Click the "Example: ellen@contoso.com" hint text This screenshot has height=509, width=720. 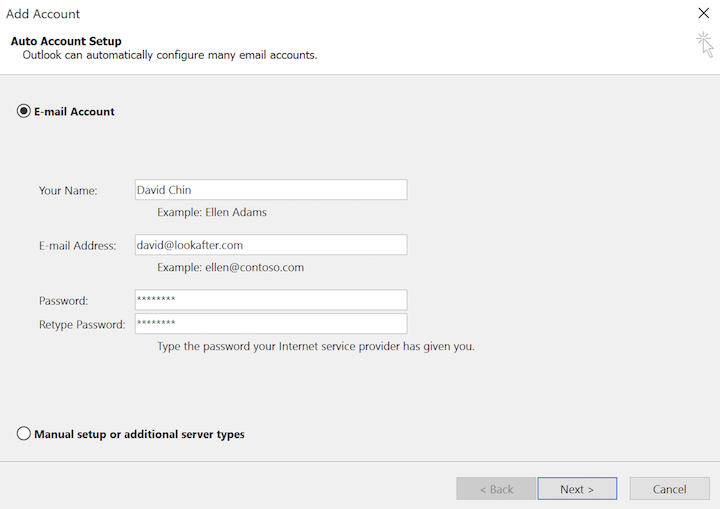pos(230,267)
